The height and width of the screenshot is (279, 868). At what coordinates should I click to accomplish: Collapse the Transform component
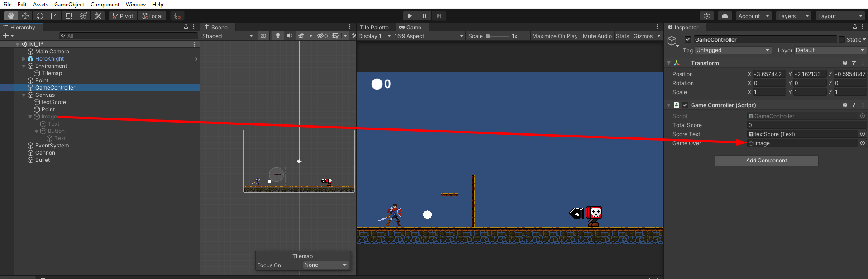[669, 63]
